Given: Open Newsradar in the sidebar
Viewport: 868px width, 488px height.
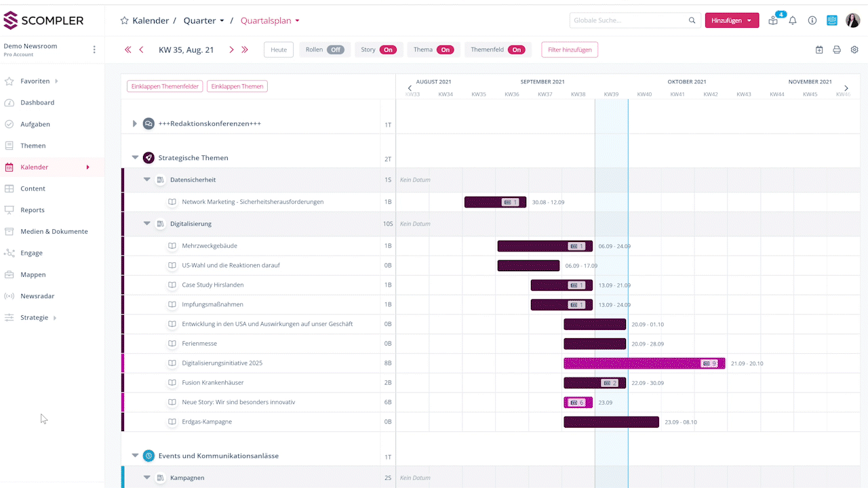Looking at the screenshot, I should coord(37,296).
